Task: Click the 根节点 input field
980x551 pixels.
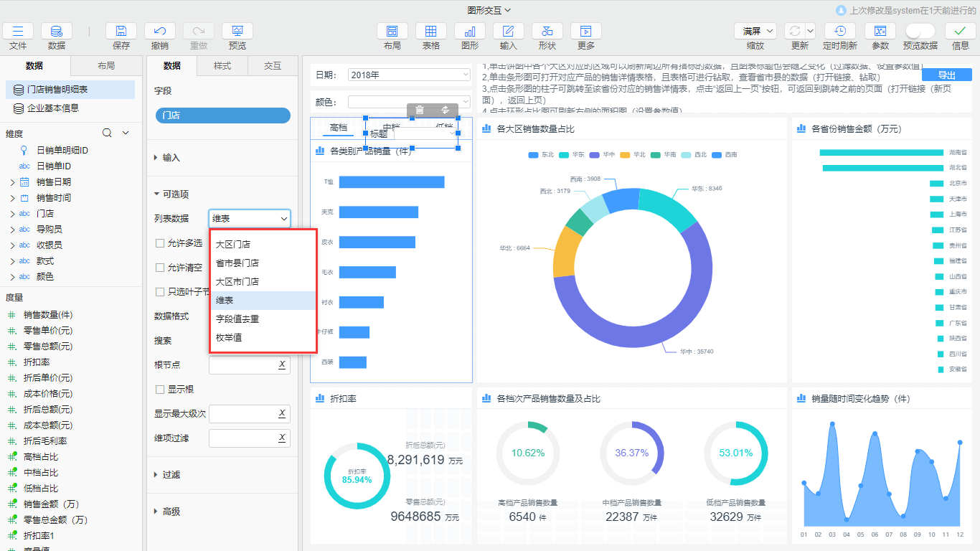Action: coord(242,365)
